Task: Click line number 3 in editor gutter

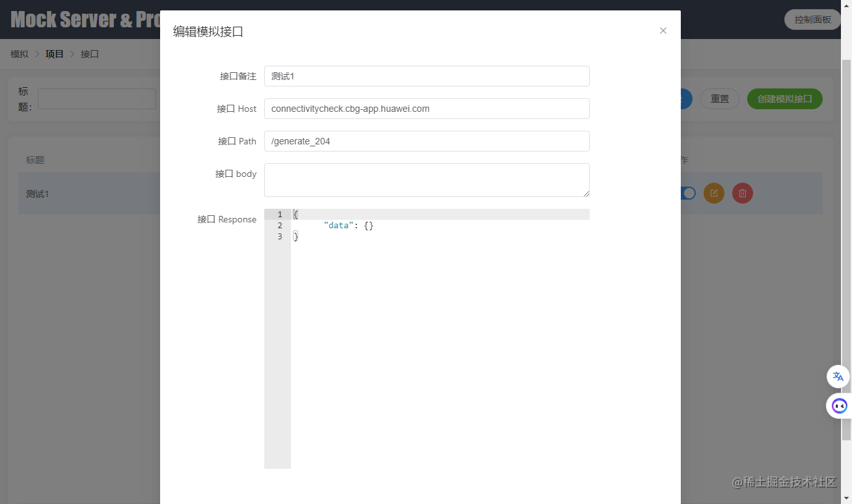Action: coord(280,237)
